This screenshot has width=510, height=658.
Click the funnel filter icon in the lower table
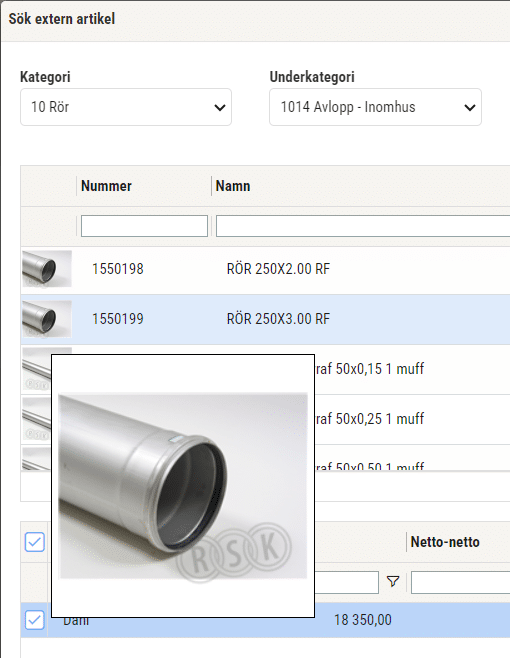pyautogui.click(x=393, y=582)
